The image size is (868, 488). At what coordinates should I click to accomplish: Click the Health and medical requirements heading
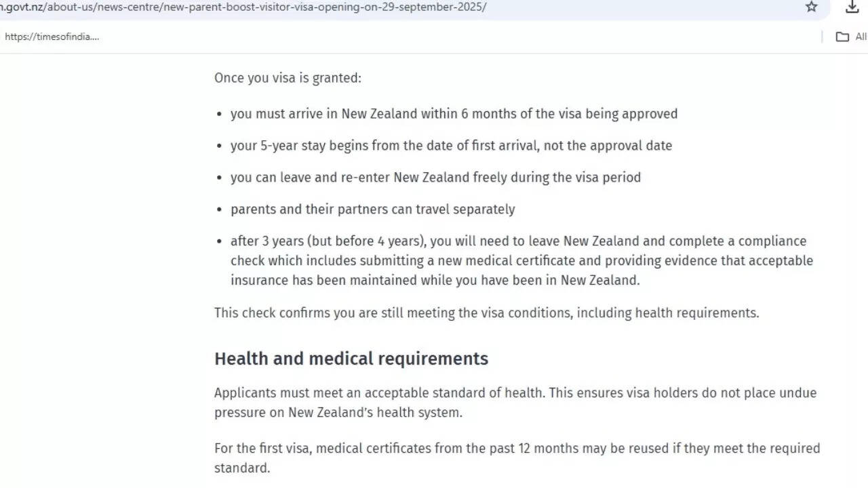click(x=351, y=359)
